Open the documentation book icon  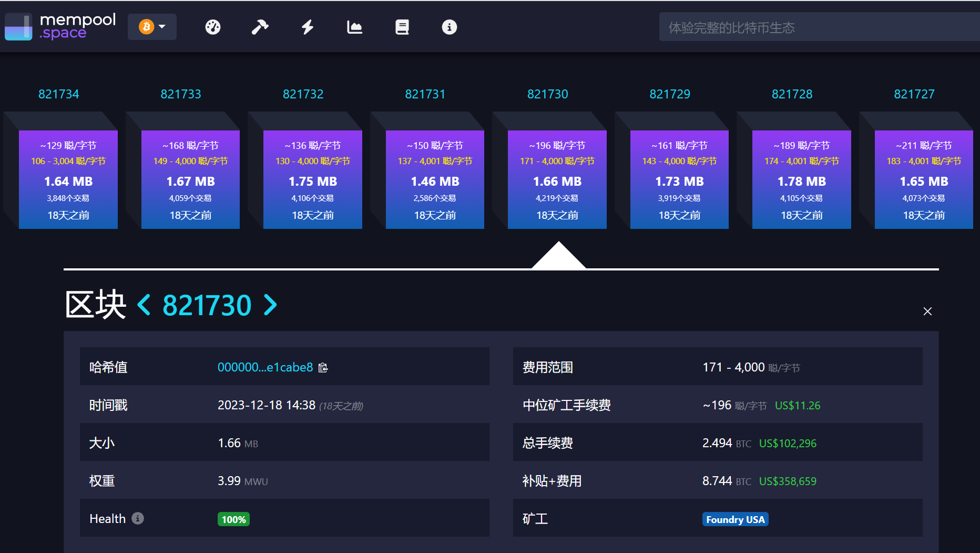coord(402,27)
